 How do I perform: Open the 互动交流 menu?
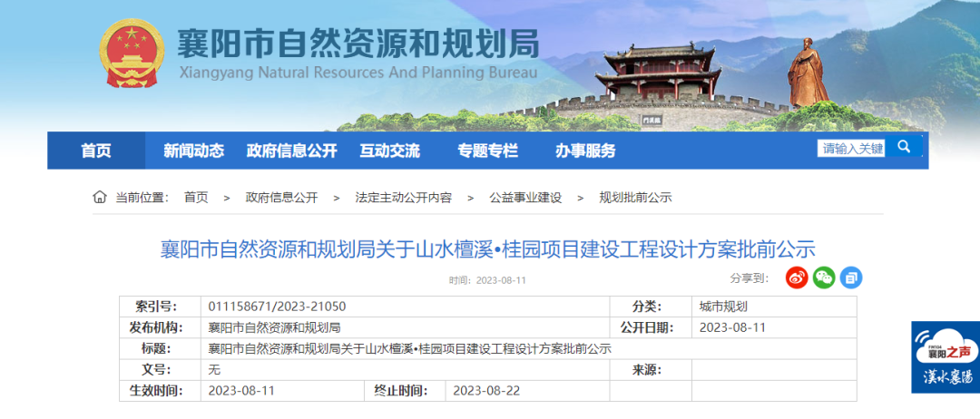(x=390, y=151)
